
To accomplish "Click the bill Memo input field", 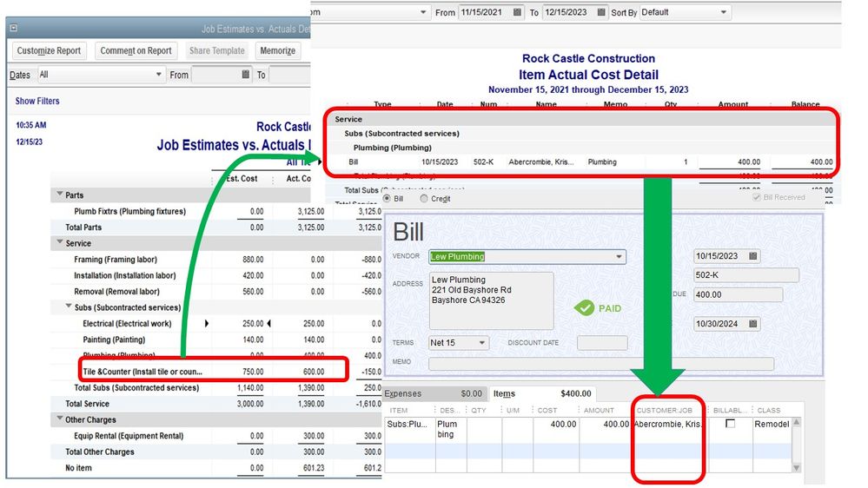I will [601, 364].
